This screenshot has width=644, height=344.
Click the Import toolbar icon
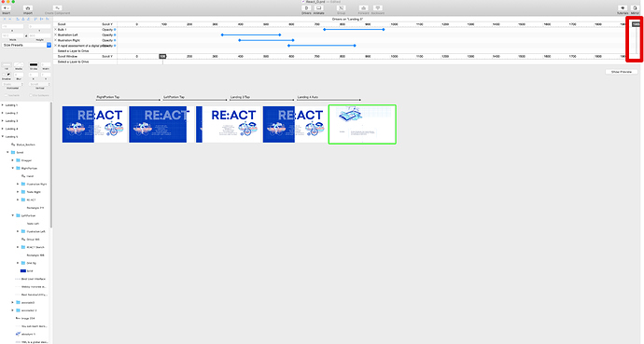(27, 8)
